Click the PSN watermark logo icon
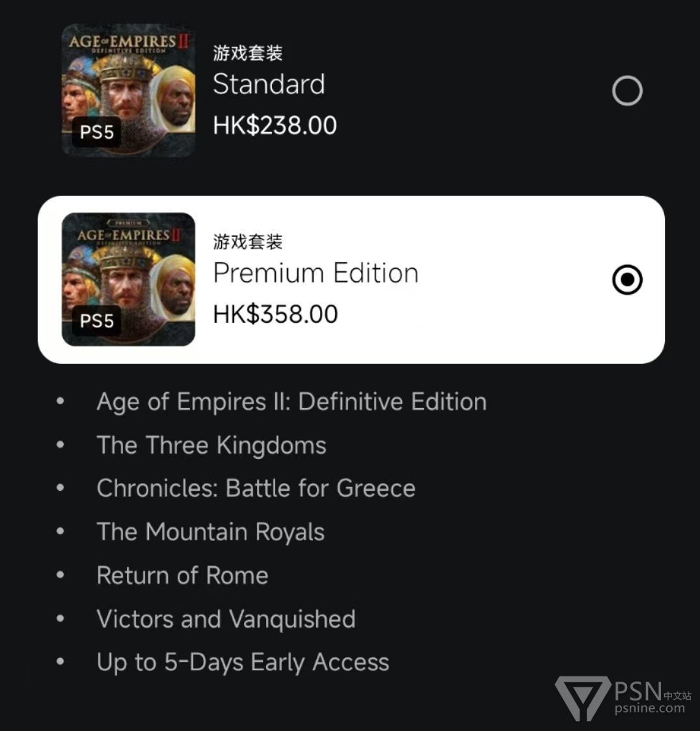The image size is (700, 731). tap(583, 698)
